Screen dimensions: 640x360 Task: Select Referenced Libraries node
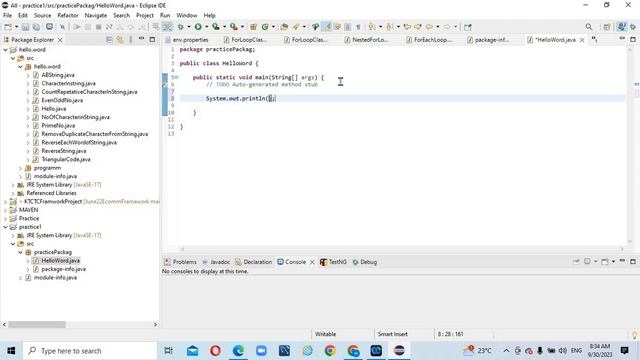pyautogui.click(x=51, y=193)
